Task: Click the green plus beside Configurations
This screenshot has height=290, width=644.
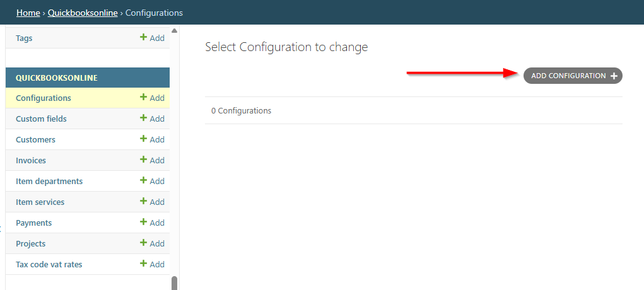Action: coord(143,97)
